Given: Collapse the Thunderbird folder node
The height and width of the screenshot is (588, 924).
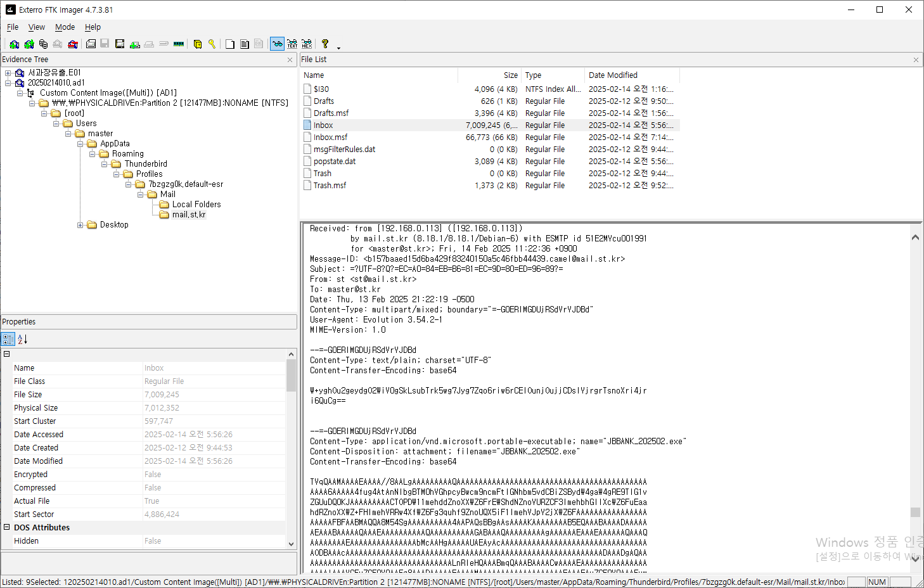Looking at the screenshot, I should (x=105, y=164).
